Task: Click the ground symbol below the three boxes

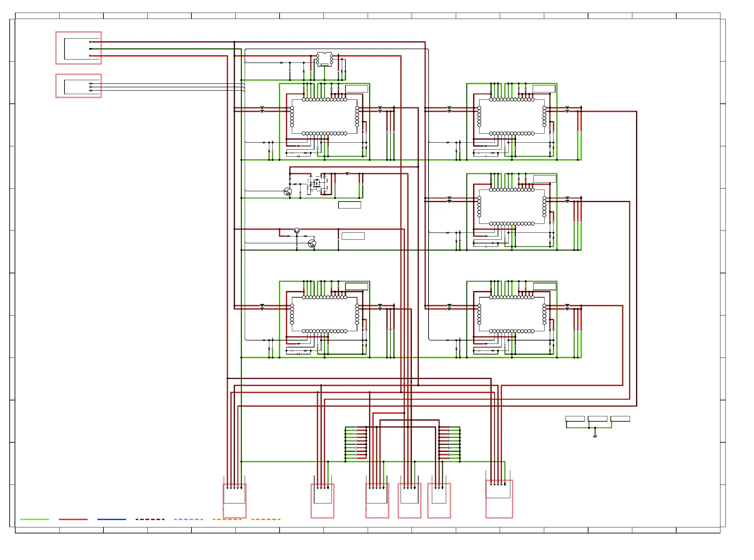Action: point(595,436)
